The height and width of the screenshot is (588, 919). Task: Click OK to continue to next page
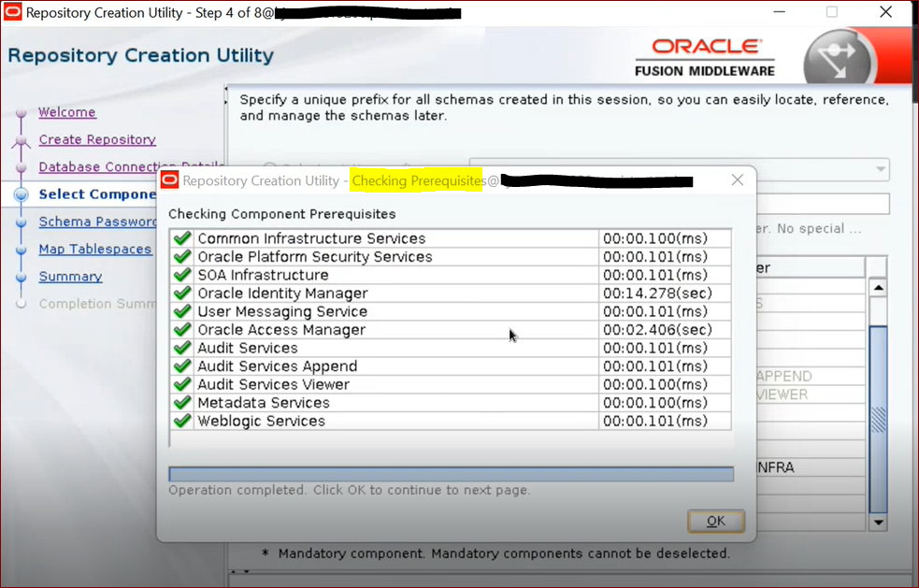[715, 521]
